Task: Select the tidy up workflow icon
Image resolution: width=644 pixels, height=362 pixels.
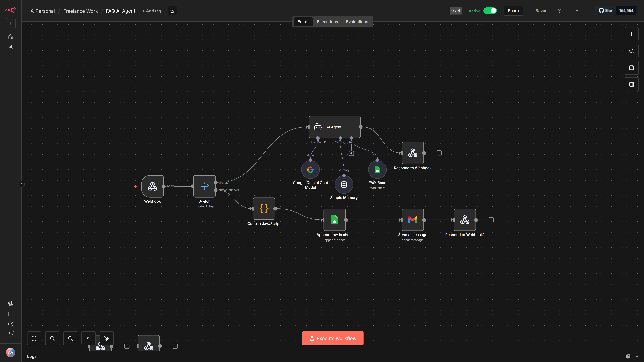Action: 107,338
